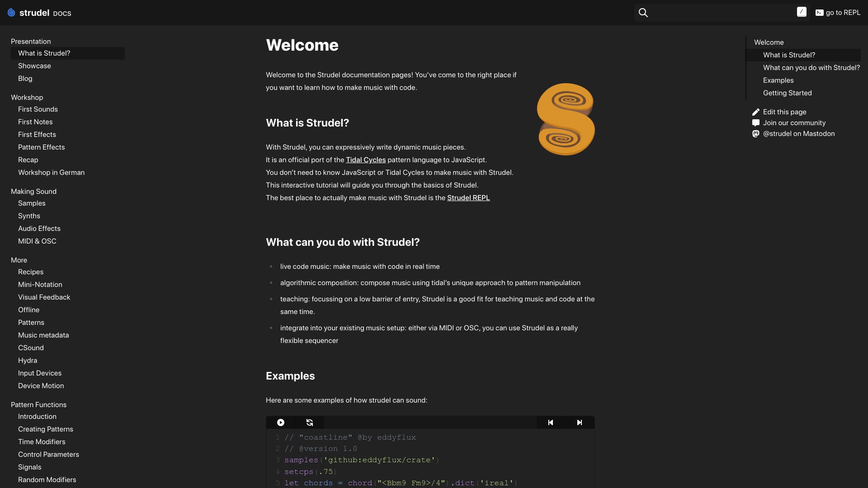Image resolution: width=868 pixels, height=488 pixels.
Task: Open Pattern Effects page
Action: pyautogui.click(x=41, y=147)
